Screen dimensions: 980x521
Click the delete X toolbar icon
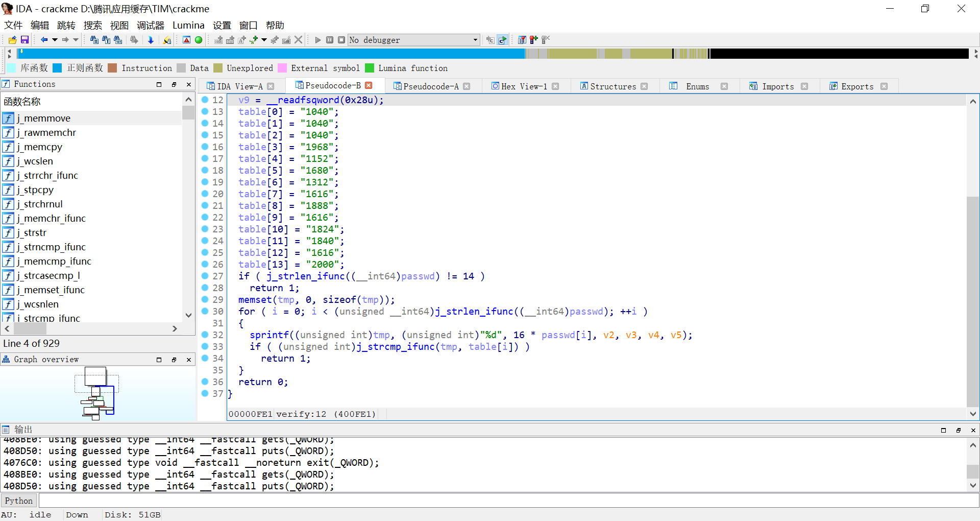click(x=299, y=40)
